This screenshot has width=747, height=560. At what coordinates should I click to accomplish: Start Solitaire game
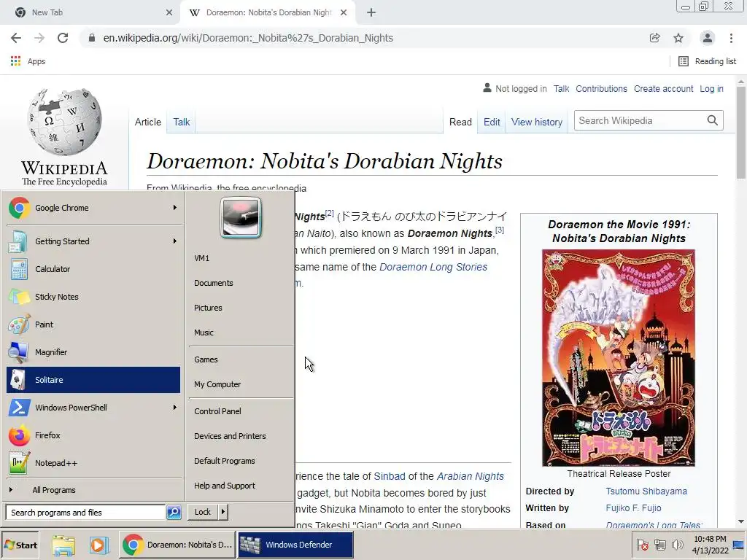93,380
